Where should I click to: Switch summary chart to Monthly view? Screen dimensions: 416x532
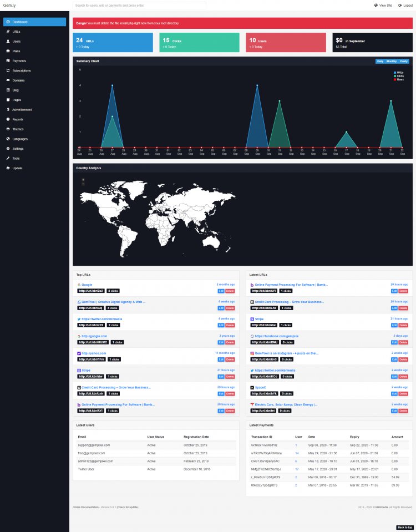click(391, 62)
